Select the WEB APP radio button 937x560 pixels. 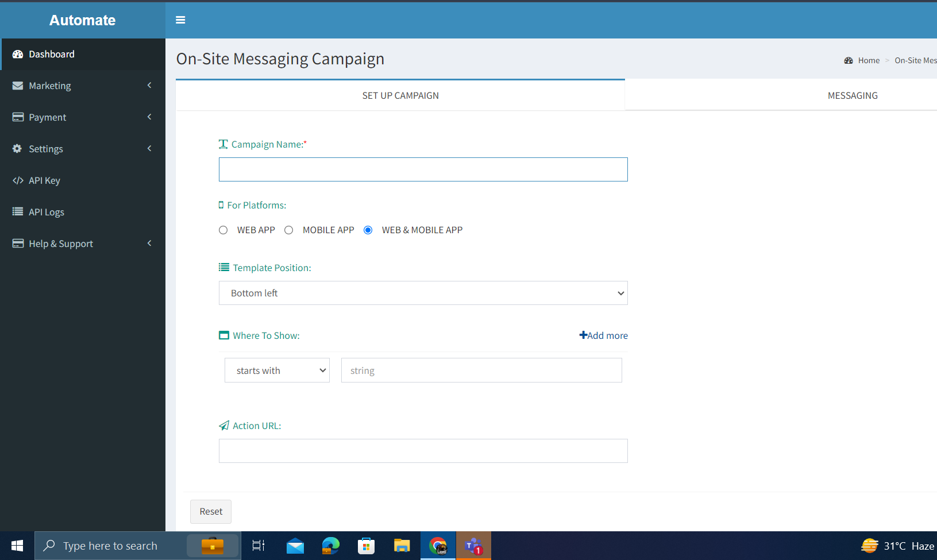223,230
